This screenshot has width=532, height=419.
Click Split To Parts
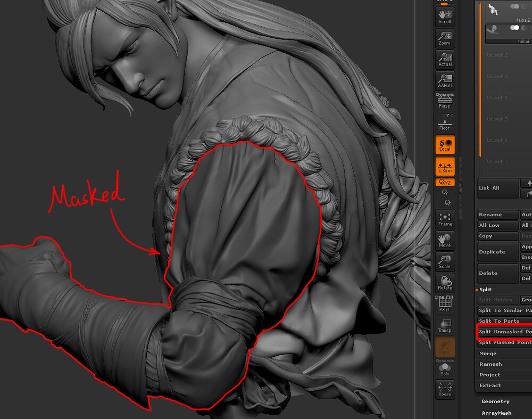[x=504, y=321]
